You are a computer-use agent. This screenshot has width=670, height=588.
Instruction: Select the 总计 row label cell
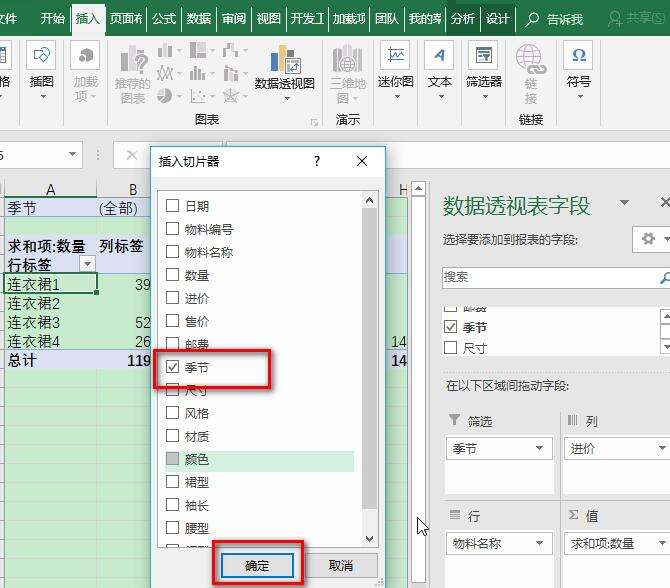tap(51, 360)
